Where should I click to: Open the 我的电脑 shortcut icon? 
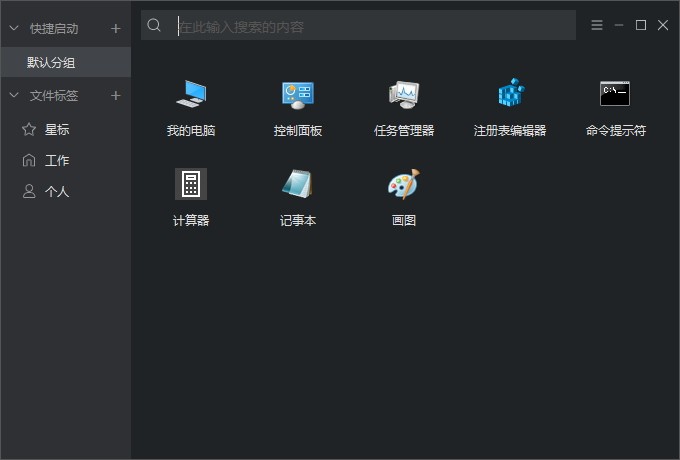(191, 94)
